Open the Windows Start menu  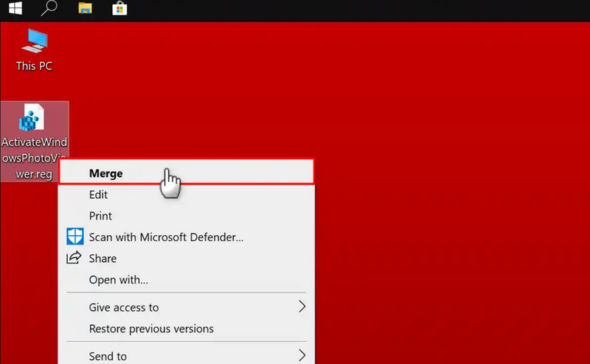point(15,8)
